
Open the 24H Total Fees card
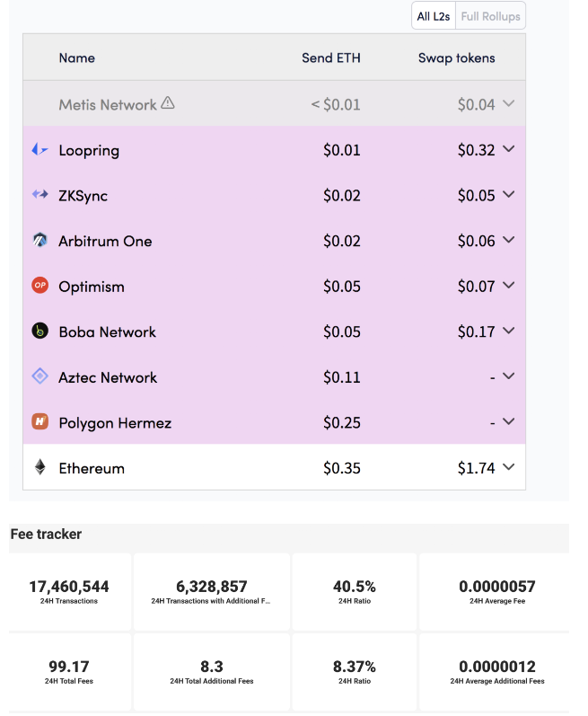[x=69, y=672]
